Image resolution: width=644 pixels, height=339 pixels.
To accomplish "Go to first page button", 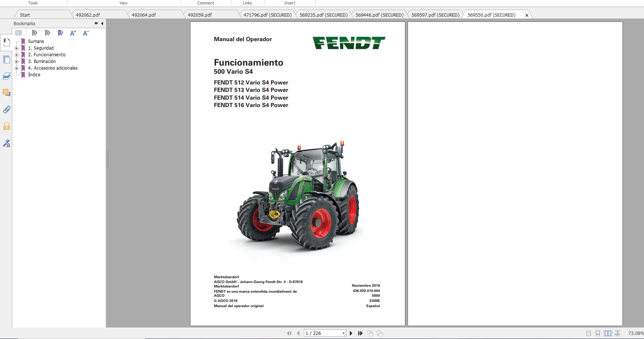I will (x=289, y=333).
